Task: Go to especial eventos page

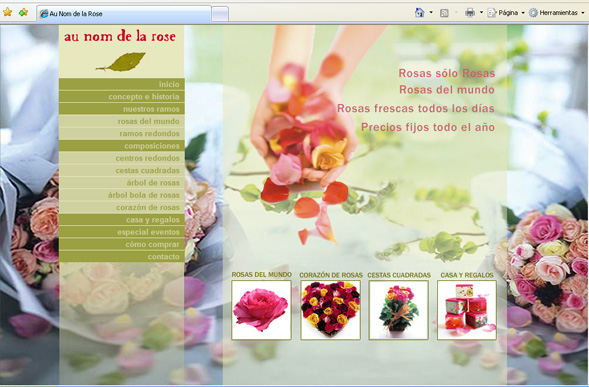Action: (x=122, y=232)
